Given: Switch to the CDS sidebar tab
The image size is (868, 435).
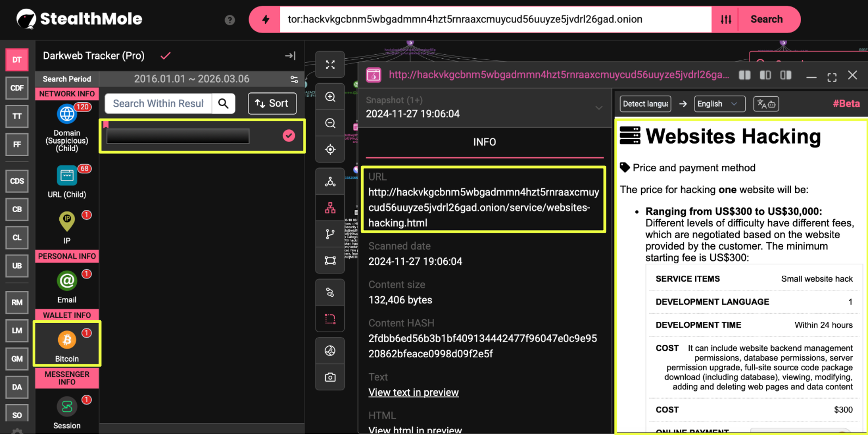Looking at the screenshot, I should (x=17, y=181).
